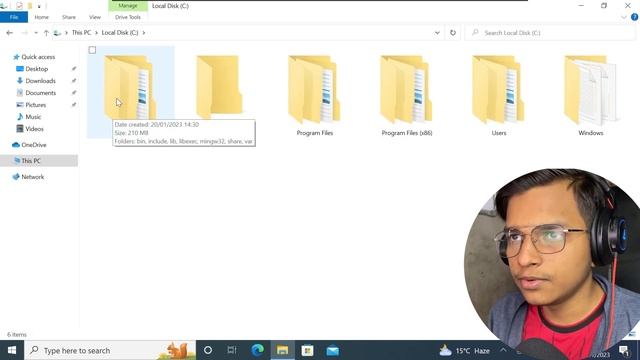Click the taskbar search box
The height and width of the screenshot is (360, 640).
point(110,350)
